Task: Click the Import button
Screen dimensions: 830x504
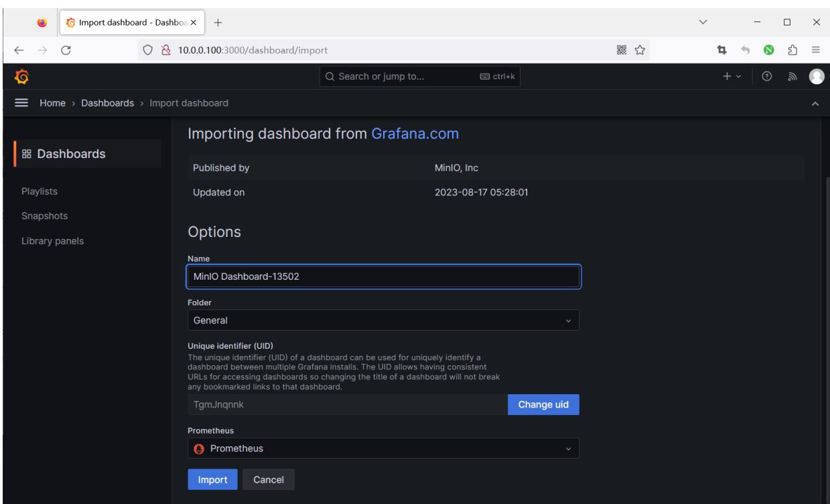Action: click(212, 479)
